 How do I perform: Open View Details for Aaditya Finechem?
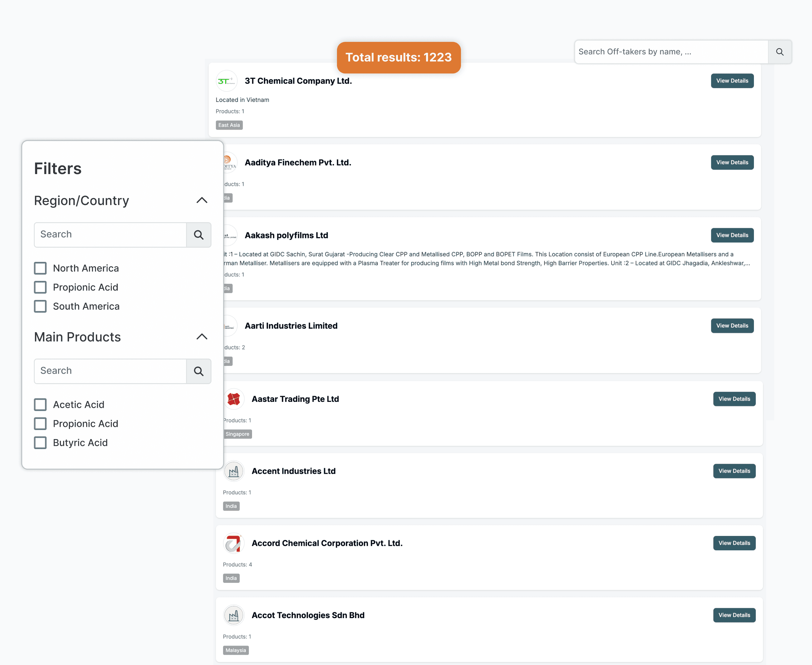(732, 162)
